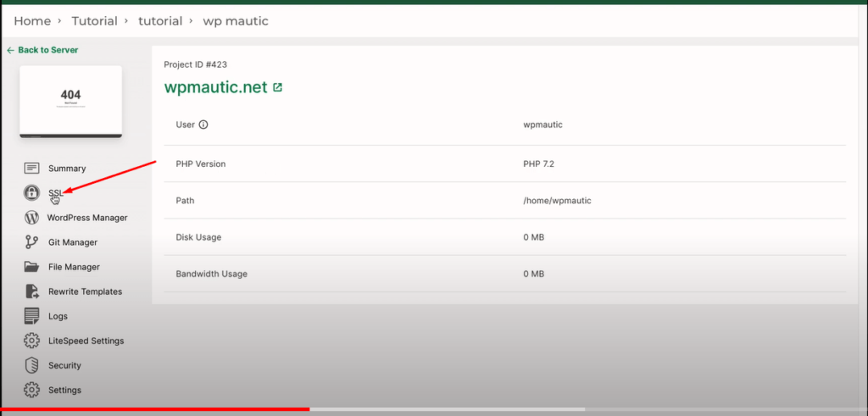Click the Logs document icon
Image resolution: width=868 pixels, height=416 pixels.
tap(32, 316)
